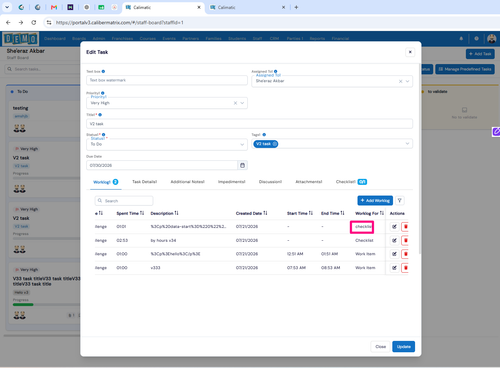The height and width of the screenshot is (368, 500).
Task: Close the Edit Task dialog with X
Action: [x=410, y=52]
